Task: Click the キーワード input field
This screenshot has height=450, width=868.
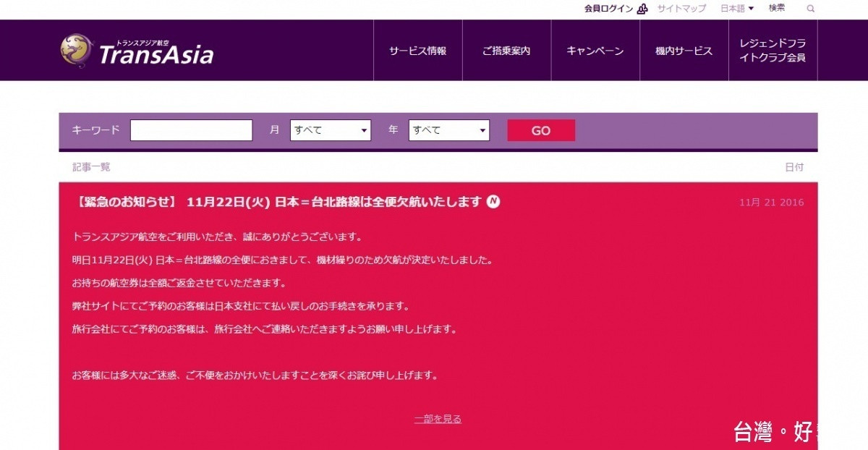Action: click(191, 130)
